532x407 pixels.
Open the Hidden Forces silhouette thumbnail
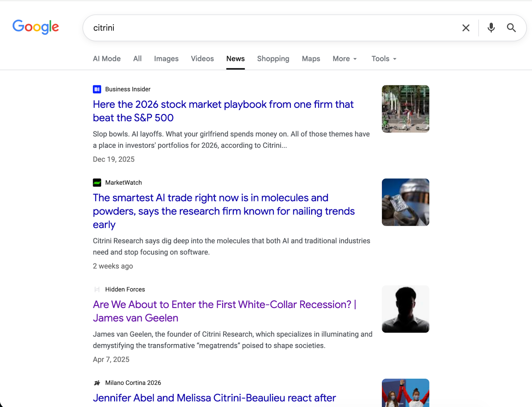pos(405,309)
